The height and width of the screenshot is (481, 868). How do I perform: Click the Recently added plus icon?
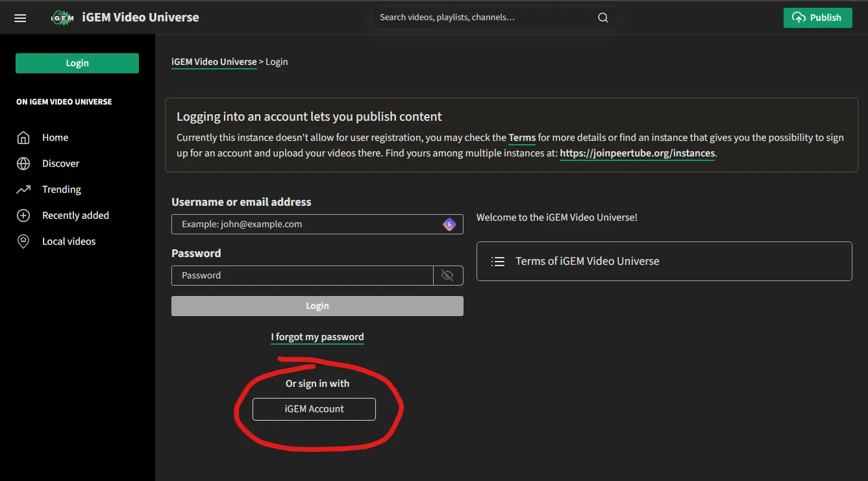tap(23, 216)
